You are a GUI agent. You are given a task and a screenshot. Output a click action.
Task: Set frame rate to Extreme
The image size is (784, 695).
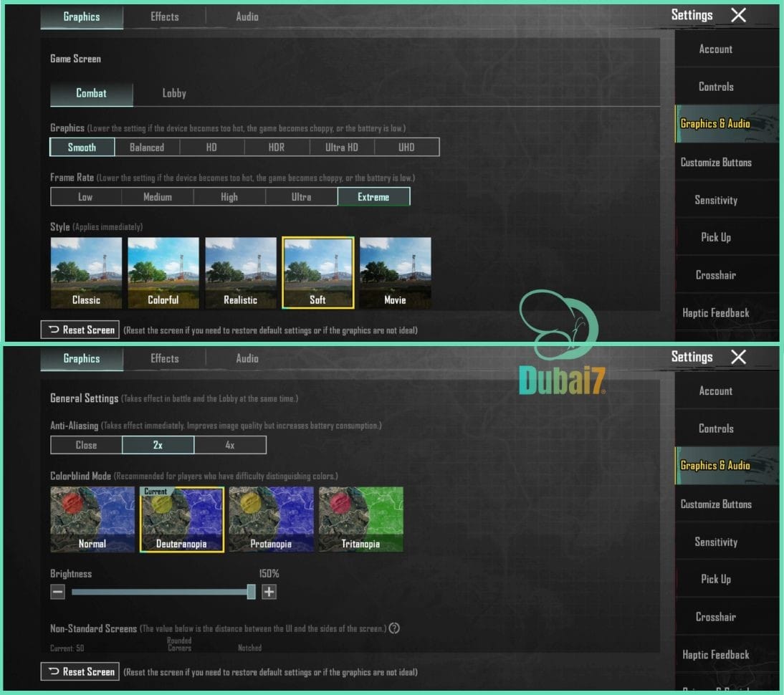[373, 196]
